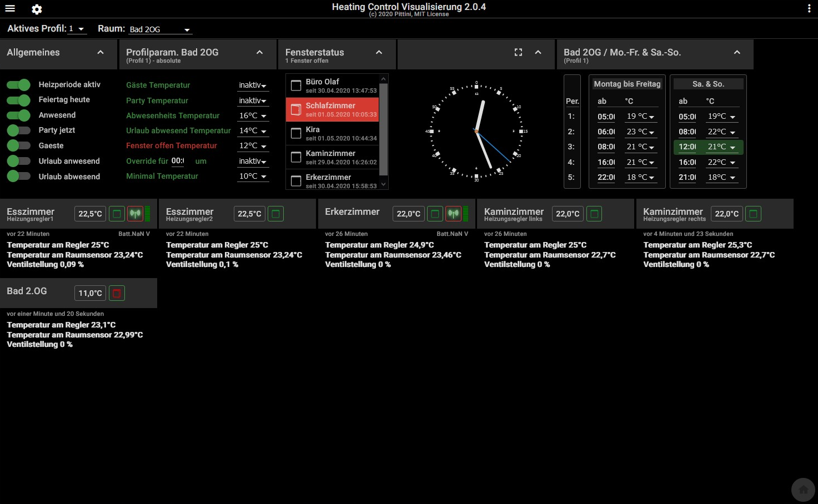Image resolution: width=818 pixels, height=504 pixels.
Task: Turn on Urlaub abwesend toggle
Action: click(x=19, y=177)
